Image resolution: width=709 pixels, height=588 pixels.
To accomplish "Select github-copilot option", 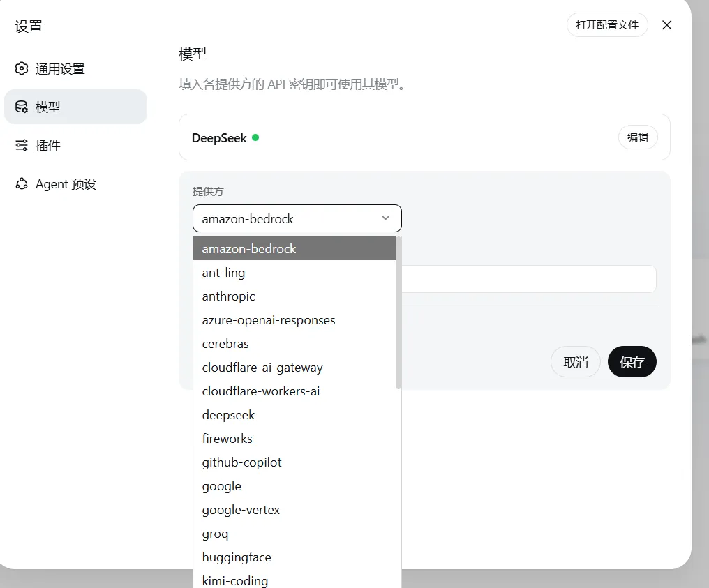I will click(294, 462).
